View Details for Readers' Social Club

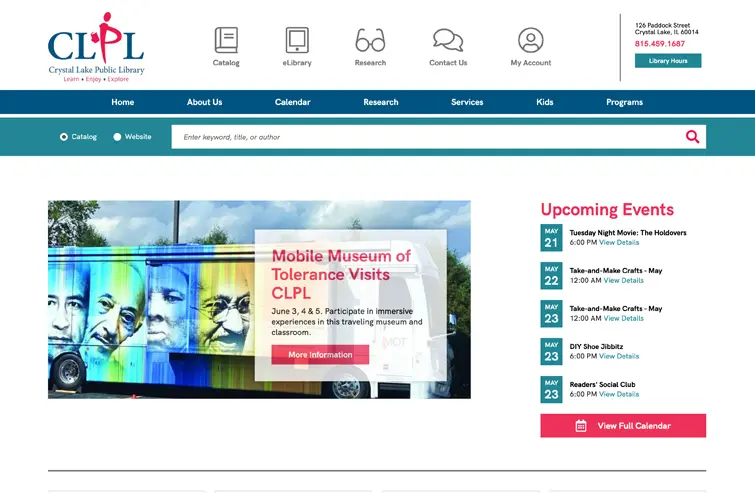(x=619, y=394)
